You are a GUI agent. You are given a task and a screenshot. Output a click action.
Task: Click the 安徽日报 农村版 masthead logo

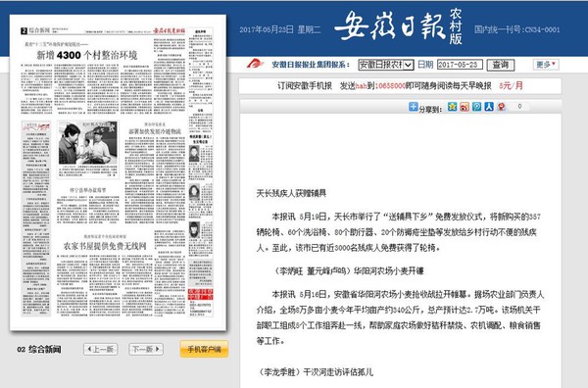point(398,27)
